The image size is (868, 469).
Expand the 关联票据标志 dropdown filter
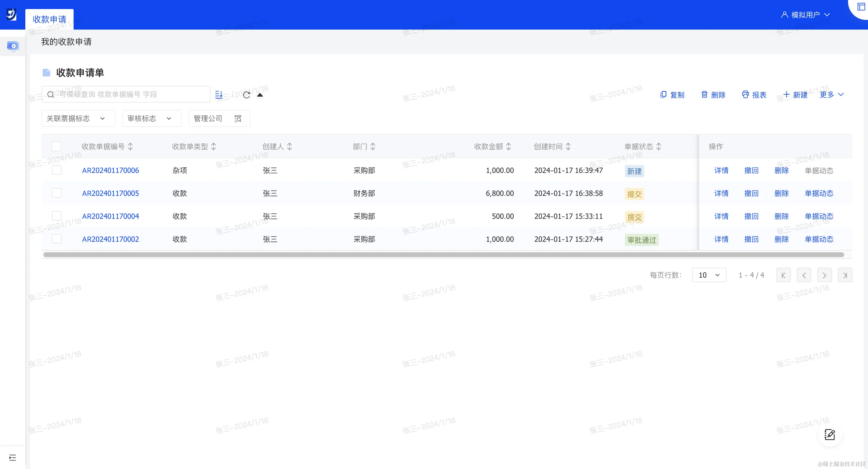pyautogui.click(x=78, y=118)
